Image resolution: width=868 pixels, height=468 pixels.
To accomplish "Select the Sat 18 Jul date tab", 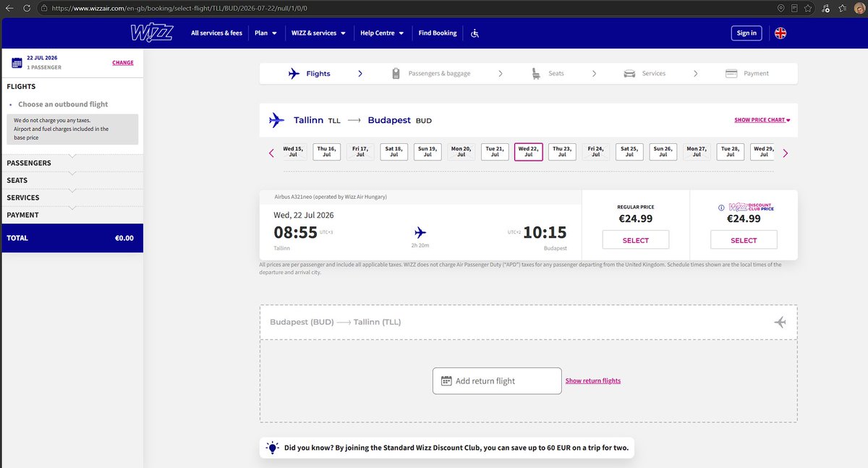I will (394, 152).
